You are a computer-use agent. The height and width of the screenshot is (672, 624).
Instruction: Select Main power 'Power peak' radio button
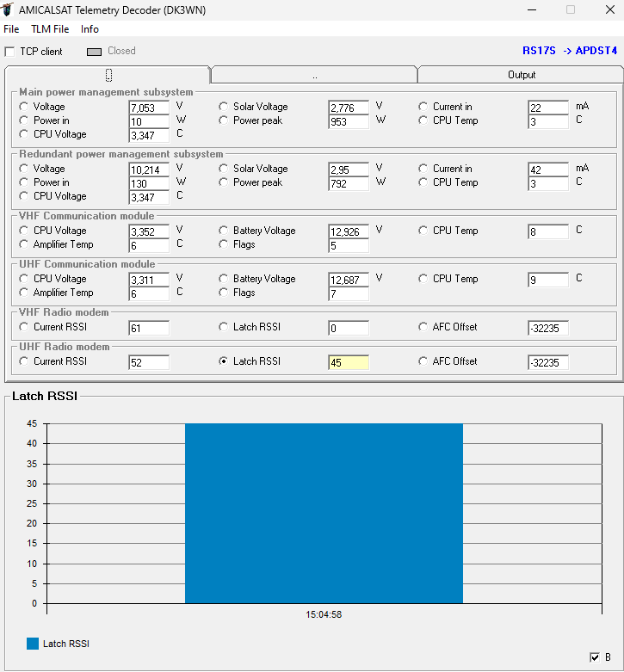[x=223, y=120]
